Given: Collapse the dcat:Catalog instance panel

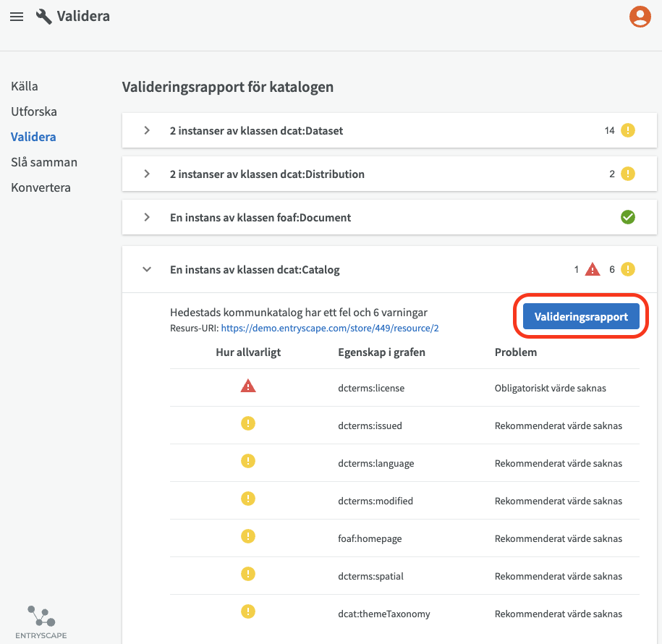Looking at the screenshot, I should (147, 270).
